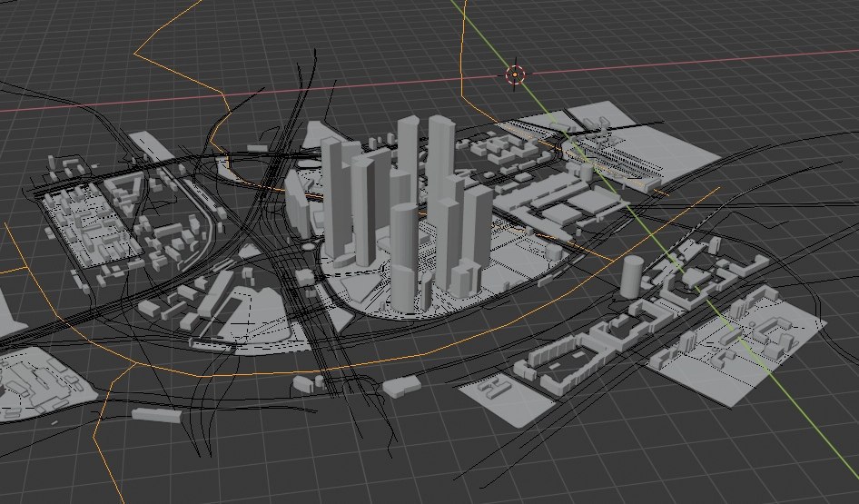Select the isolated long block building at bottom left
The image size is (859, 504).
[x=157, y=415]
